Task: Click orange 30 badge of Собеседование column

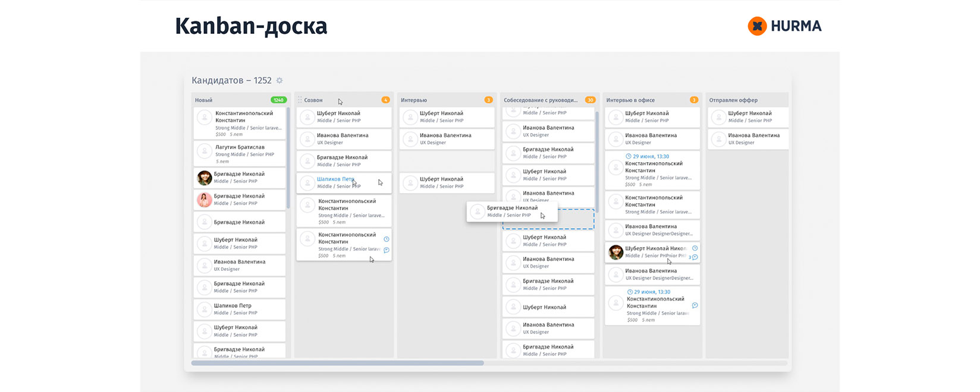Action: tap(590, 100)
